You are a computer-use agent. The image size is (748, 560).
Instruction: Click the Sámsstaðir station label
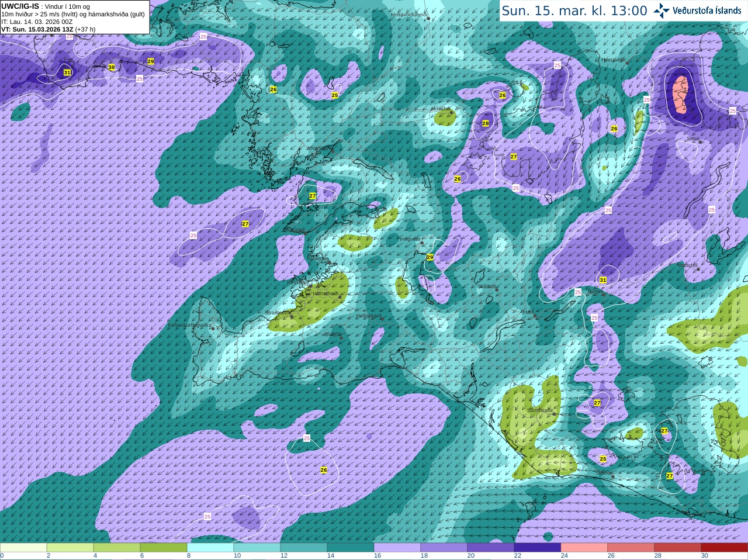pos(539,410)
